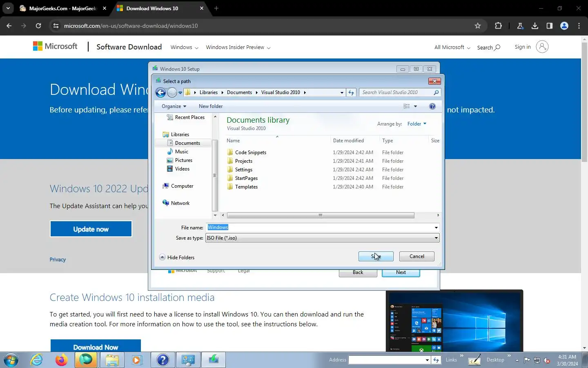Open the Organize dropdown menu

[174, 106]
